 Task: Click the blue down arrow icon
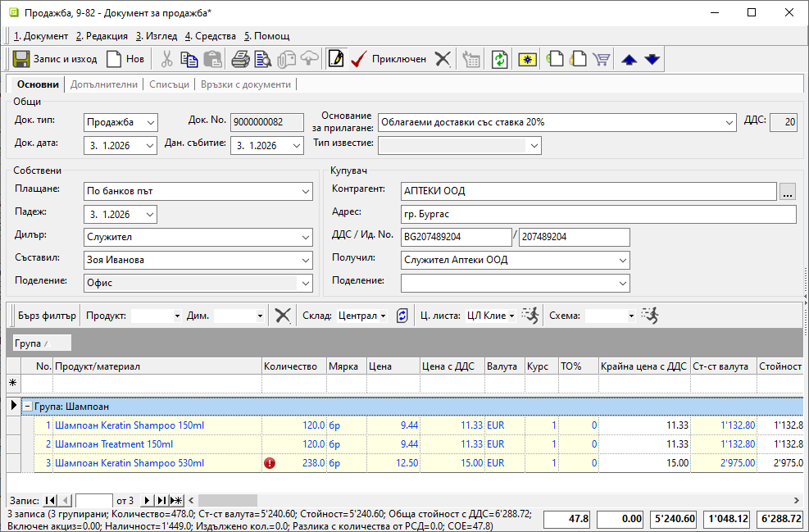point(652,59)
